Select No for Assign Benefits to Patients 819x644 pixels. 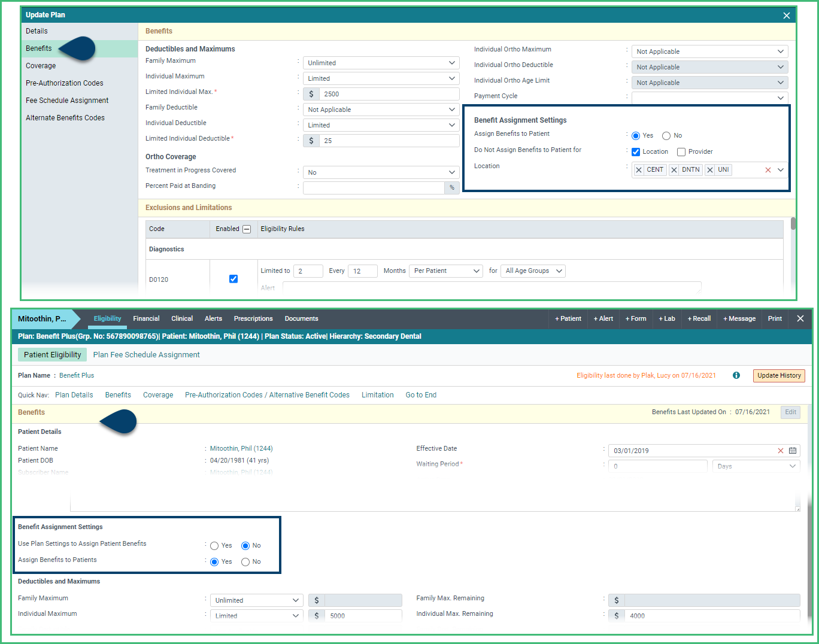pos(245,562)
